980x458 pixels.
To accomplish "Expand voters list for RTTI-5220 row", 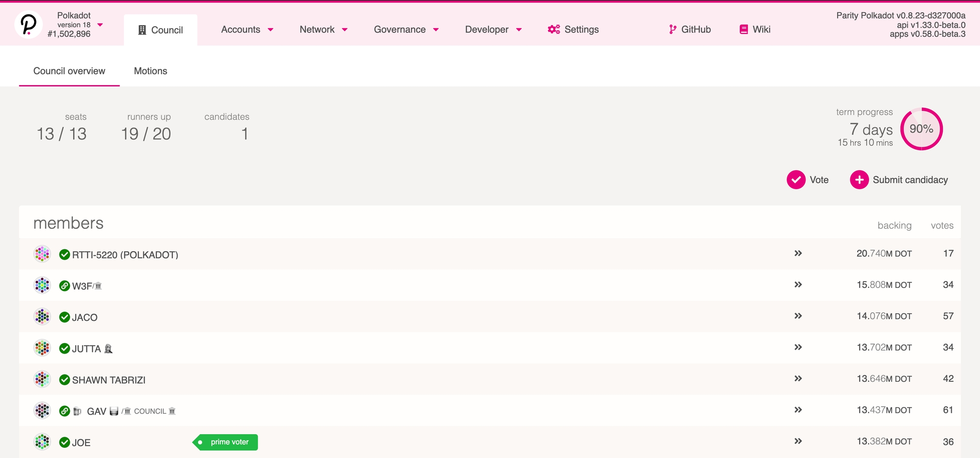I will [x=798, y=254].
